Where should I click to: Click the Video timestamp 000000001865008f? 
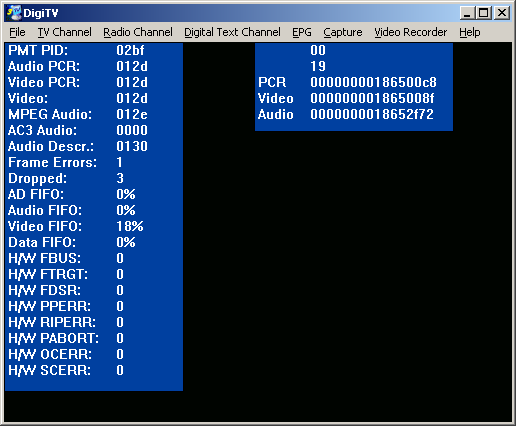(x=372, y=98)
